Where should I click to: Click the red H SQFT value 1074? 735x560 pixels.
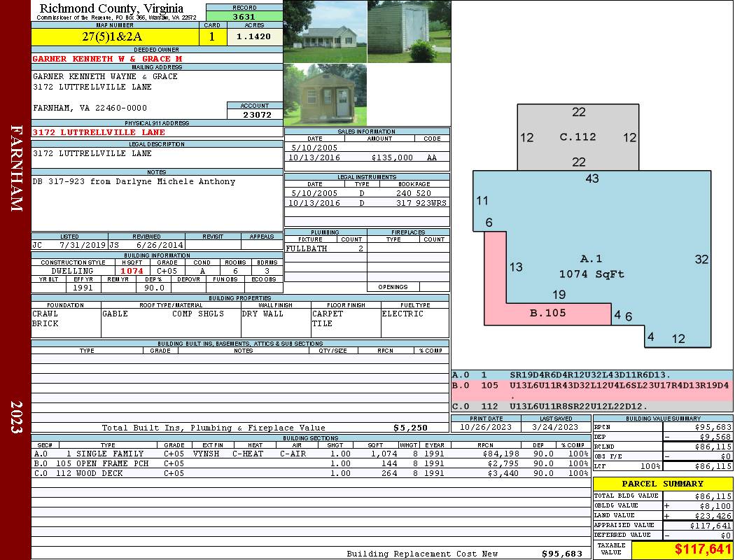click(x=132, y=271)
